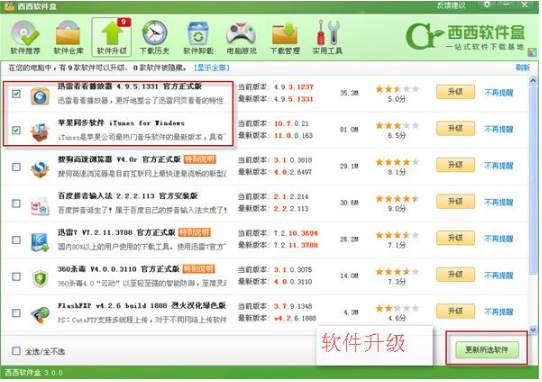Click 升级 button for FlashFXP
The height and width of the screenshot is (382, 542).
point(455,311)
